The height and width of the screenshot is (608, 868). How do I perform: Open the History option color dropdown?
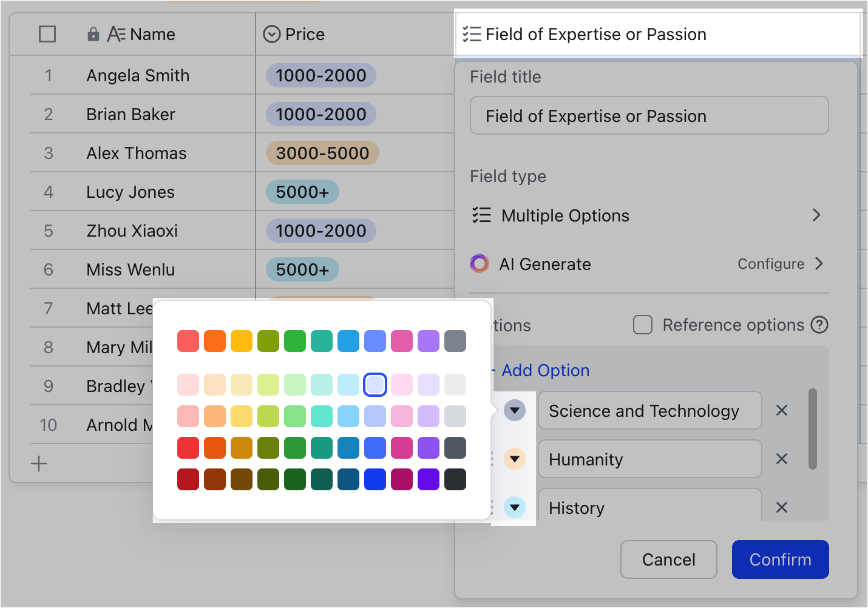pos(515,507)
